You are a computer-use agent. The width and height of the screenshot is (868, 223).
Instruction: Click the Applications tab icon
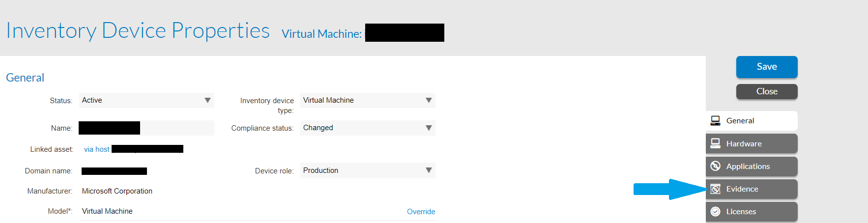[716, 166]
